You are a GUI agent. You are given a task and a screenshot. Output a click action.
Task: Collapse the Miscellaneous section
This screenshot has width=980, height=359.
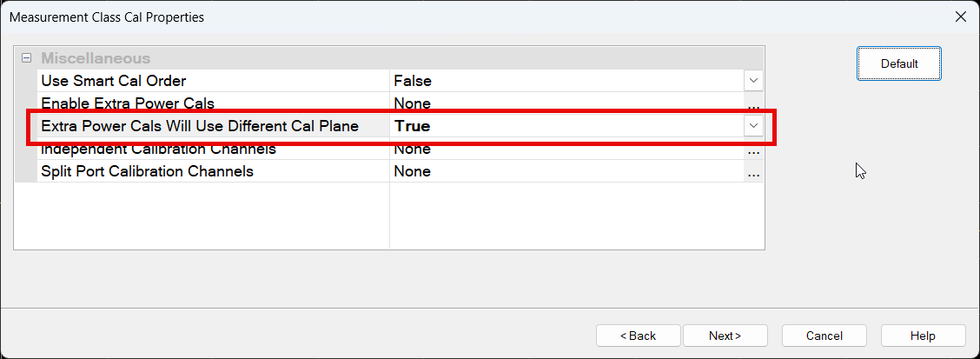point(26,58)
